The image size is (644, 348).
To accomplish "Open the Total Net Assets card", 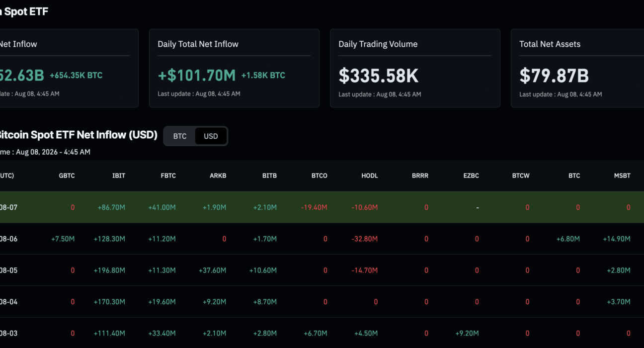I will tap(577, 68).
